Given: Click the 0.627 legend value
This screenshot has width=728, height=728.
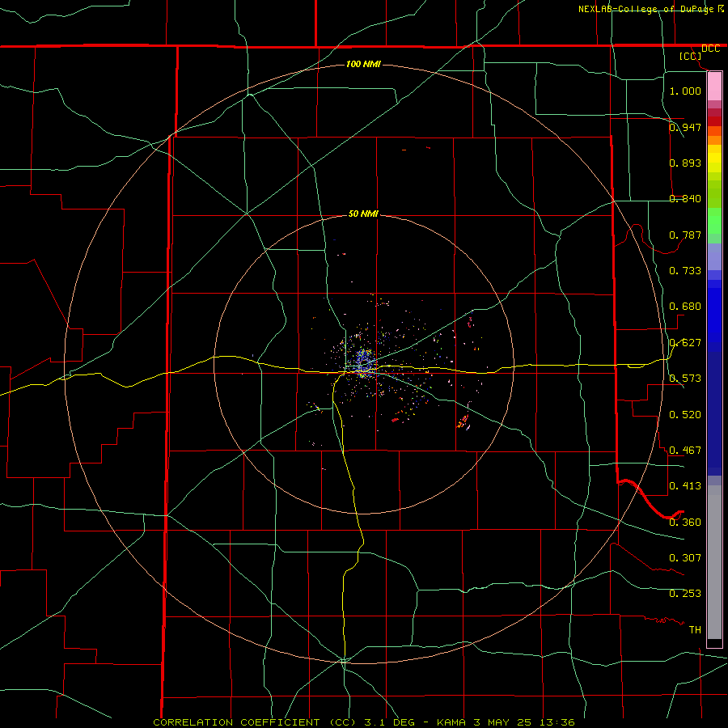Looking at the screenshot, I should [x=685, y=343].
